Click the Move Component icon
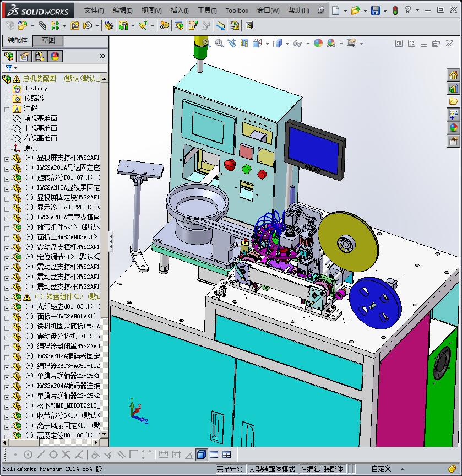462x476 pixels. tap(88, 25)
